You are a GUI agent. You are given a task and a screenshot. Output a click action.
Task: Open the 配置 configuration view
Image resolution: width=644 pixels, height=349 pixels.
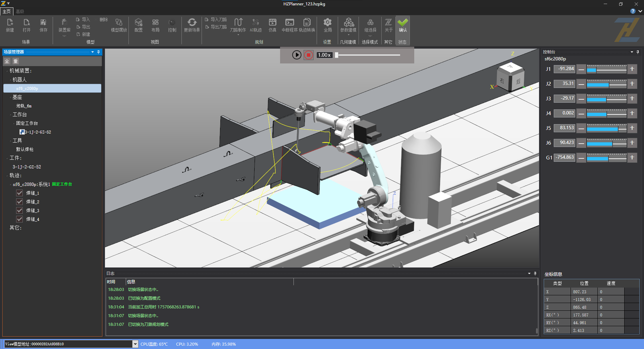click(x=139, y=25)
